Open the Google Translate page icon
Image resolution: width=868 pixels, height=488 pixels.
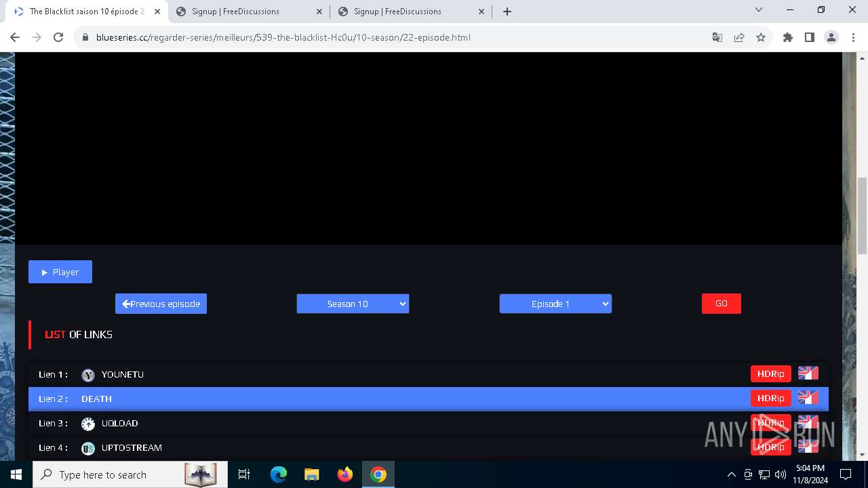click(x=717, y=37)
